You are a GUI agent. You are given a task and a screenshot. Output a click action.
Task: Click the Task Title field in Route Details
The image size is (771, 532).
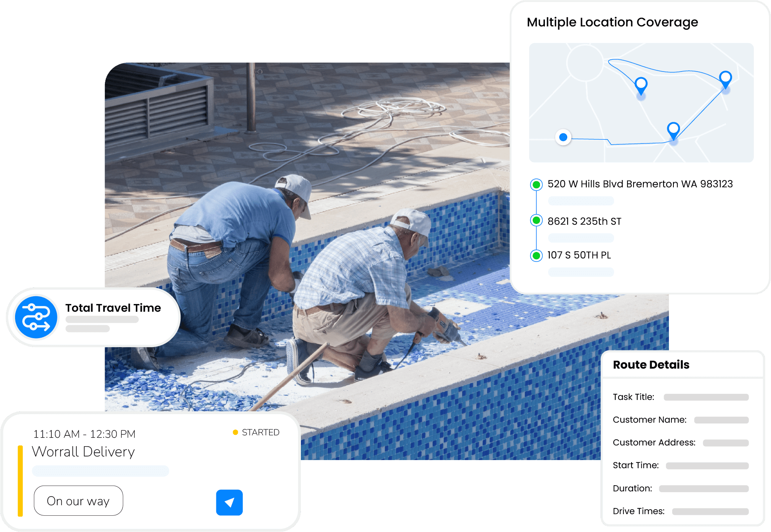(x=706, y=397)
